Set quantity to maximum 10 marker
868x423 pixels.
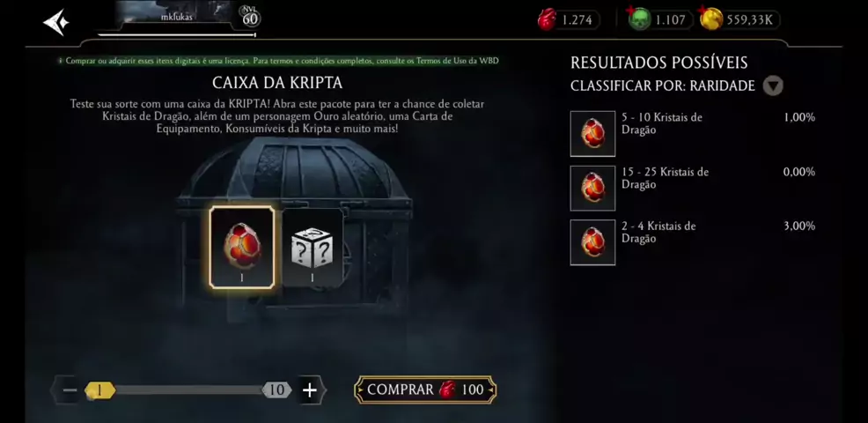tap(276, 390)
